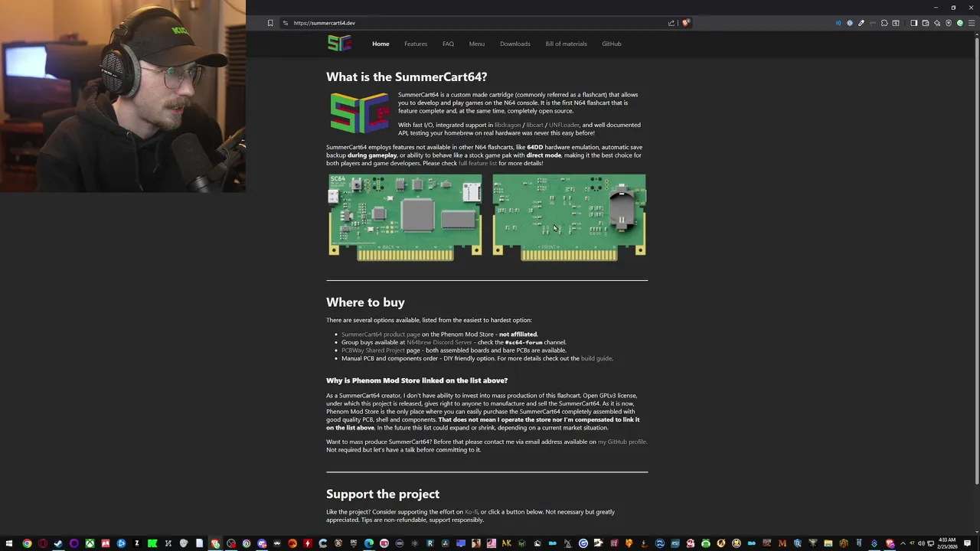Click the SC64 front-side PCB image with battery

pyautogui.click(x=569, y=217)
